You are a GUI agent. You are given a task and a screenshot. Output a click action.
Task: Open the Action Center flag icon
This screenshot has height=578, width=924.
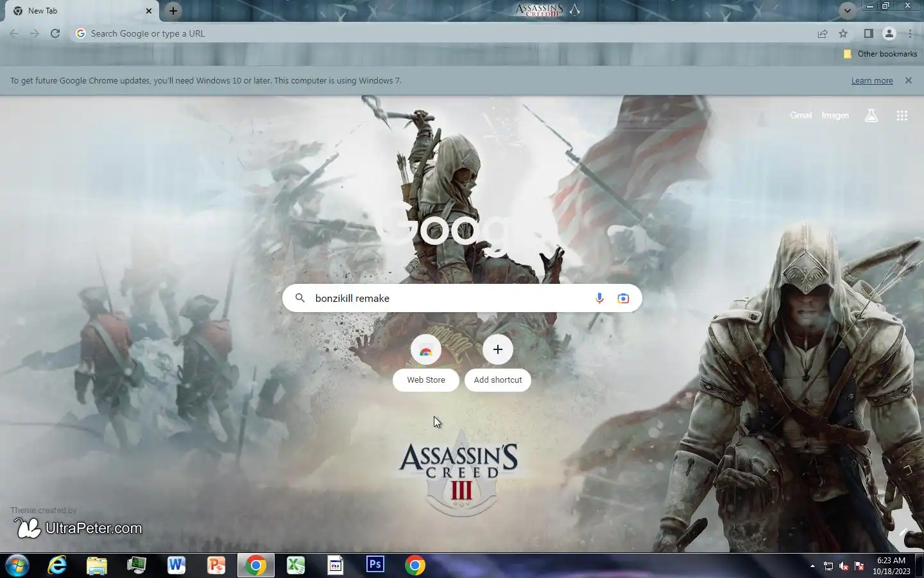(x=859, y=566)
